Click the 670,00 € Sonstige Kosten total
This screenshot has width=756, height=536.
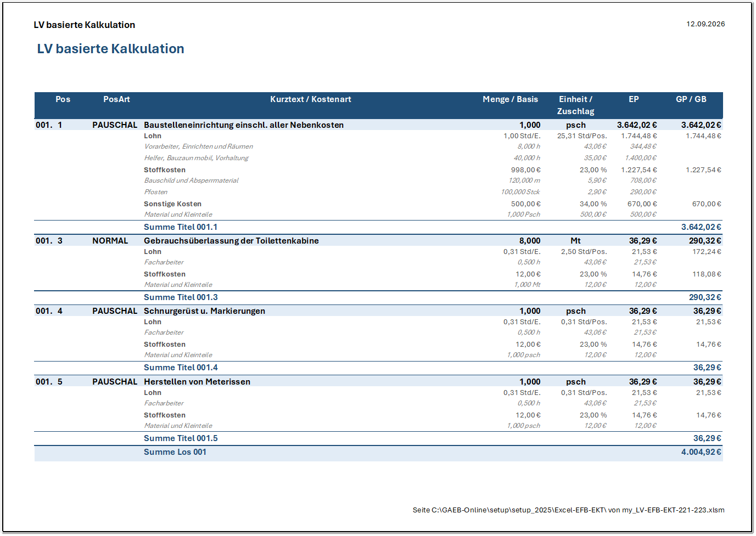pyautogui.click(x=707, y=204)
